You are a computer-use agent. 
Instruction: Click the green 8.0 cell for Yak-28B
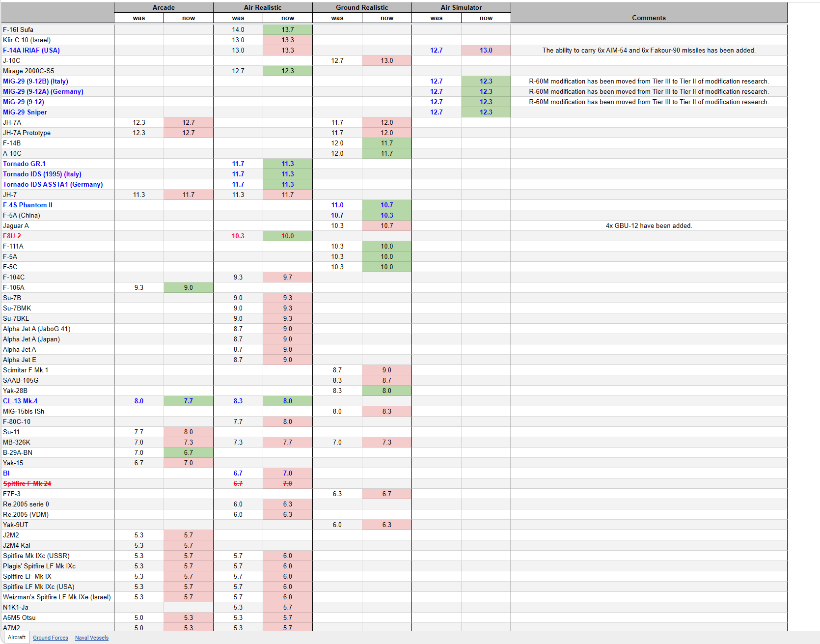387,391
